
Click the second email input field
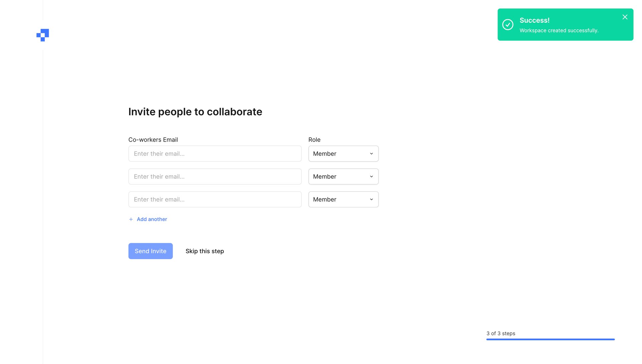[x=215, y=176]
